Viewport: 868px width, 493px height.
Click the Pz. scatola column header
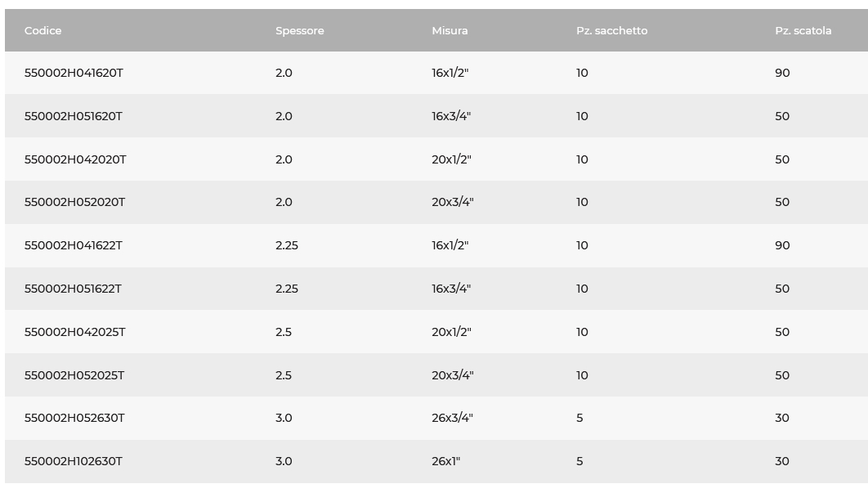[803, 30]
